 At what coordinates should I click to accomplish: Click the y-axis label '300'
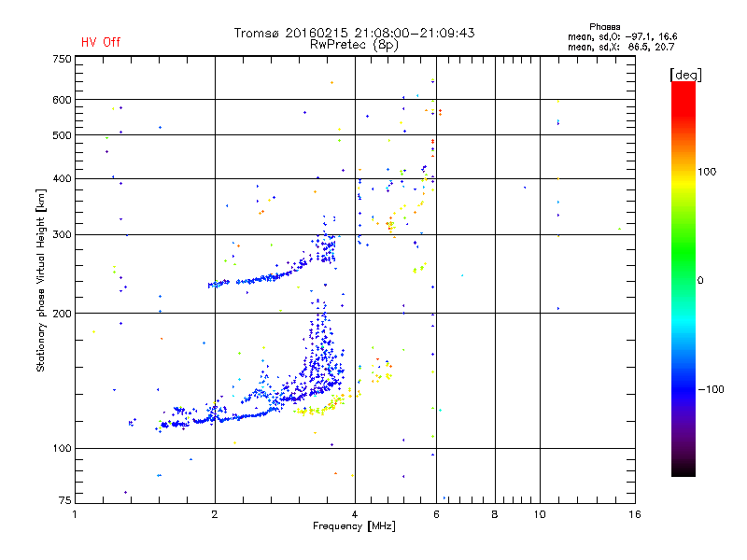coord(62,235)
